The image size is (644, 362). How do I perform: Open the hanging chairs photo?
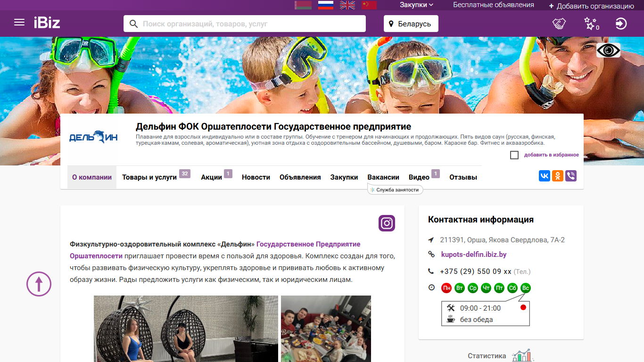click(x=186, y=329)
